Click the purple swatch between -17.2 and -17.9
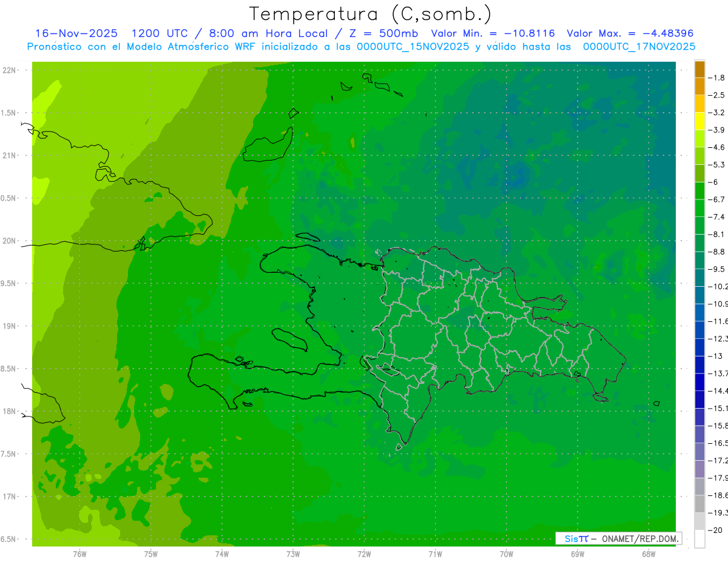 click(699, 469)
